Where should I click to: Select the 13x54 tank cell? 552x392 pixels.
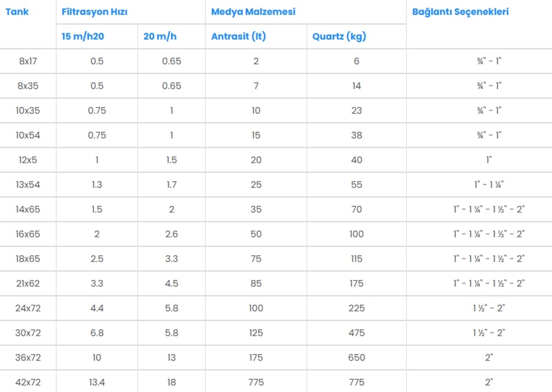(x=28, y=185)
